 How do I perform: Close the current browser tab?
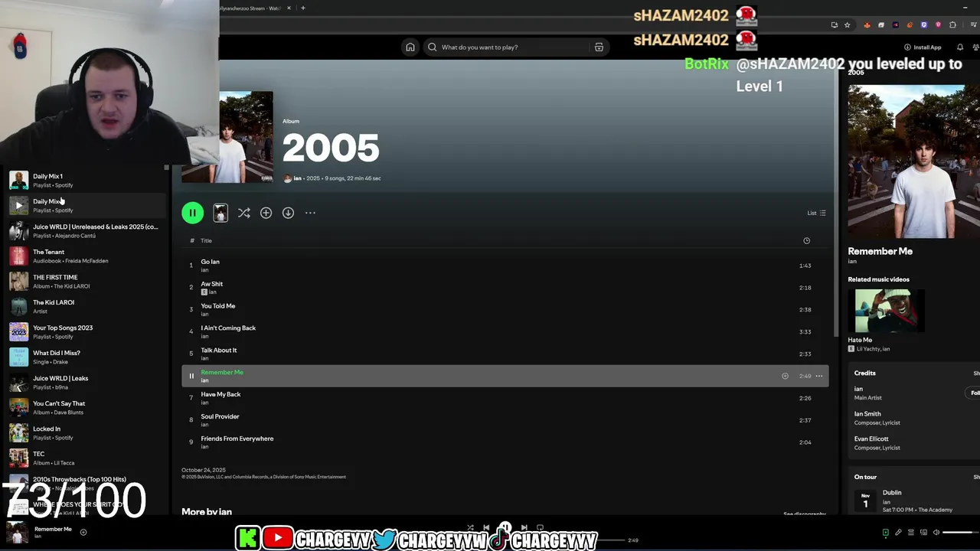pos(289,8)
